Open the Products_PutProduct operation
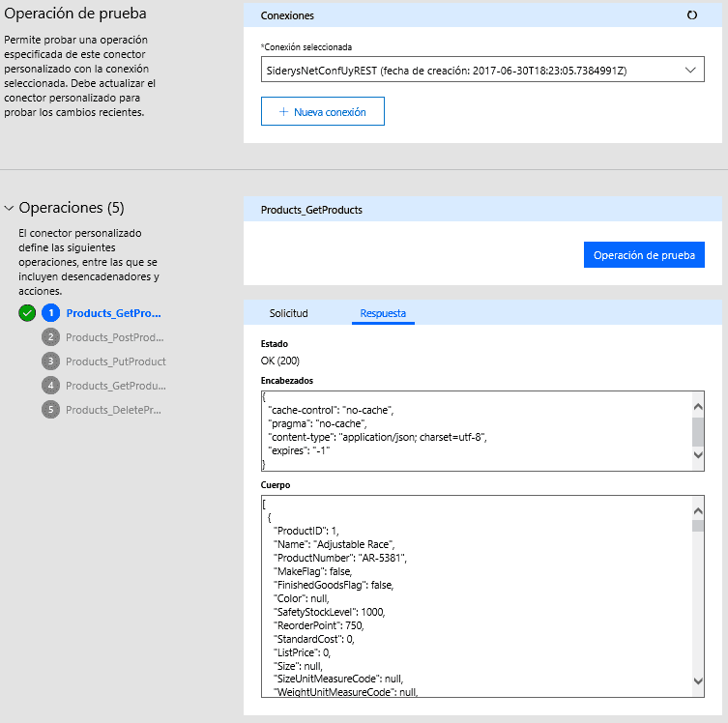Screen dimensions: 728x723 (116, 361)
